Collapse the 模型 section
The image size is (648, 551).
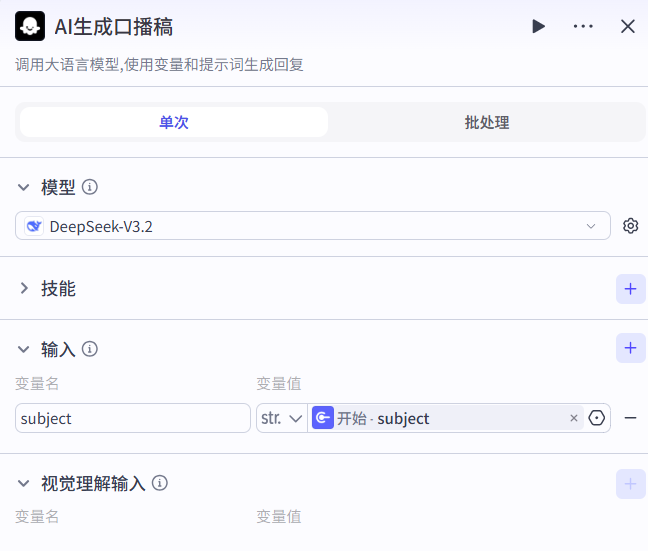(x=24, y=187)
